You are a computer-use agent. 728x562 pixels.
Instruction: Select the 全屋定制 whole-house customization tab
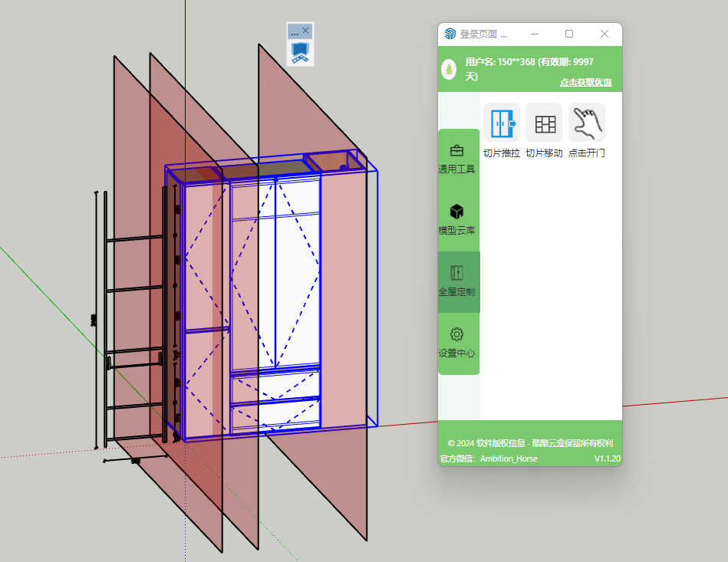457,281
